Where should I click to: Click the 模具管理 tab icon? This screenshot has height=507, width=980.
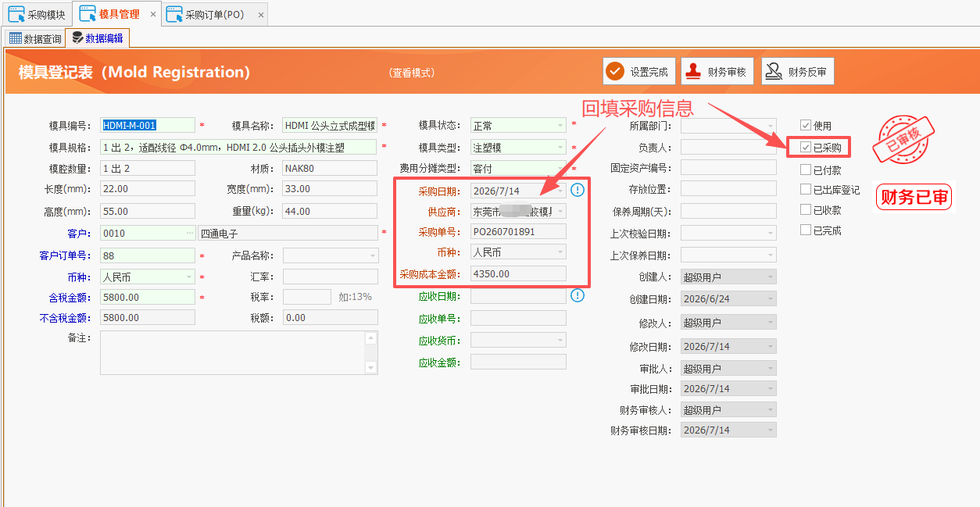[87, 13]
